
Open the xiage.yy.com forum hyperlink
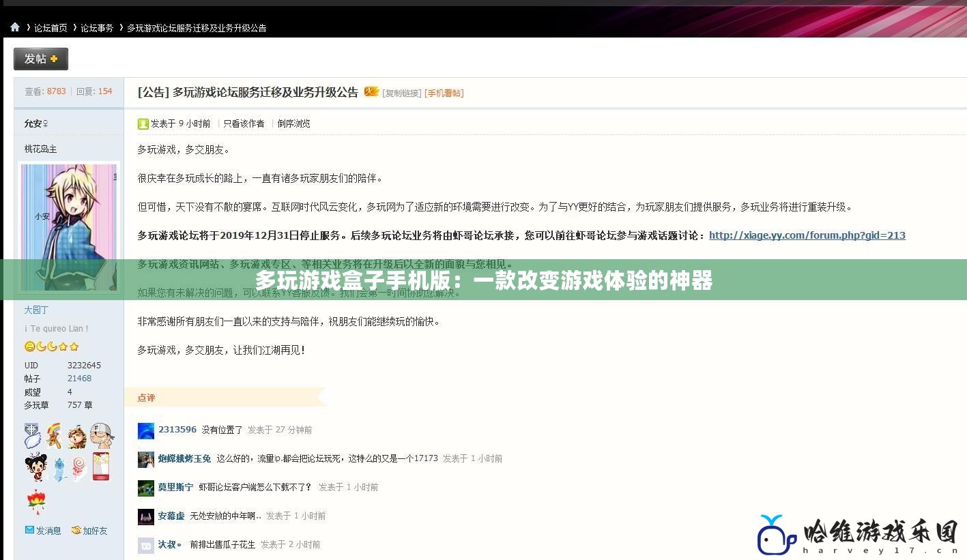coord(807,235)
